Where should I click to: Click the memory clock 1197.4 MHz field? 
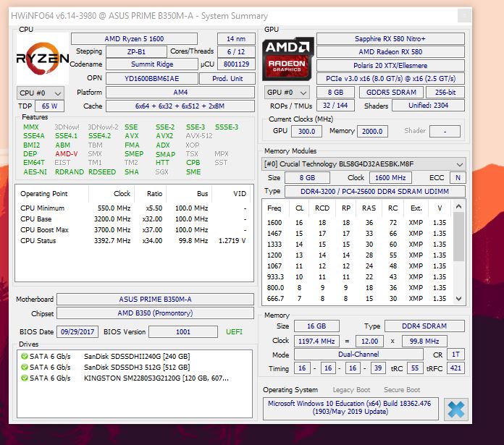(316, 341)
